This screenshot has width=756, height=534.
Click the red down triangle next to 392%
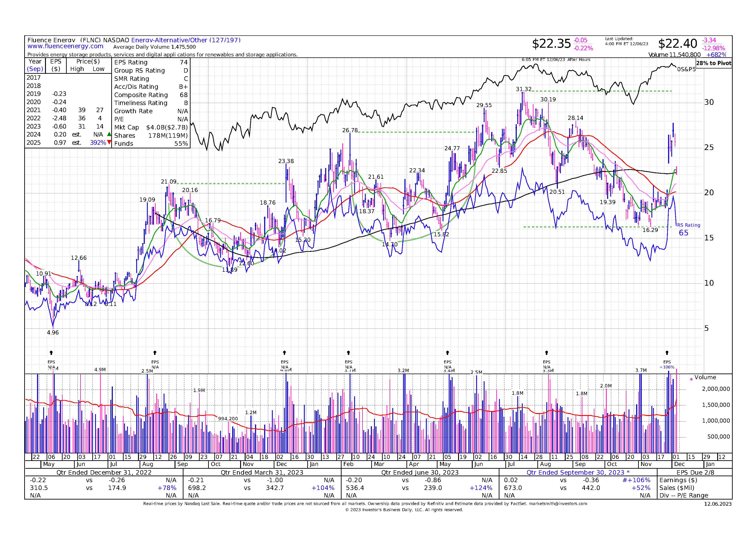tap(109, 142)
